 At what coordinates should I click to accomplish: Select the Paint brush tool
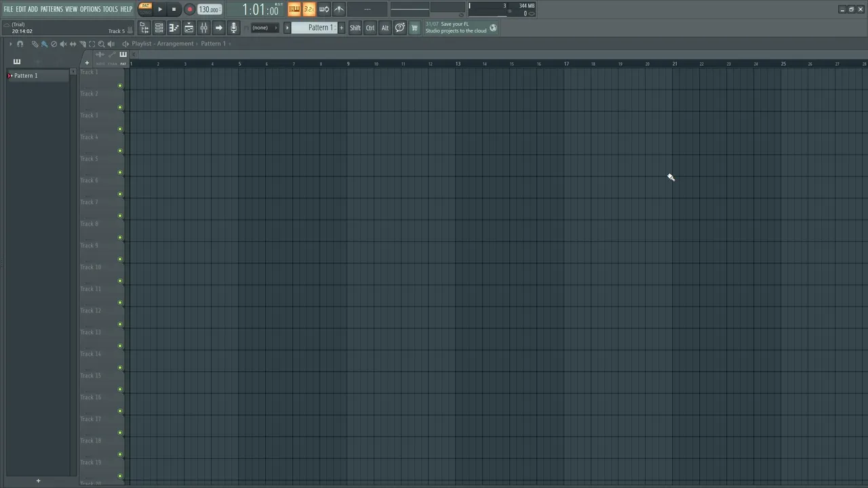[44, 44]
